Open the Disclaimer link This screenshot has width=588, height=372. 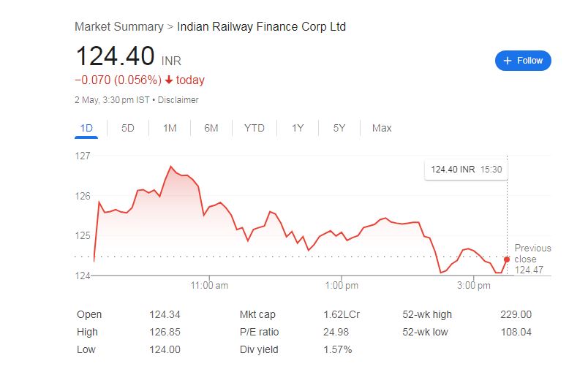178,100
